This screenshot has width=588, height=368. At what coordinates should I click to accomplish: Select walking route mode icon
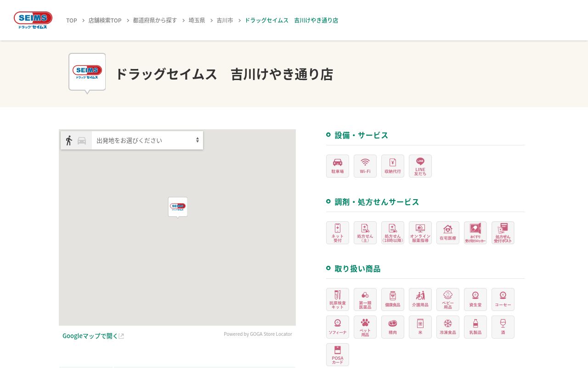(x=69, y=140)
